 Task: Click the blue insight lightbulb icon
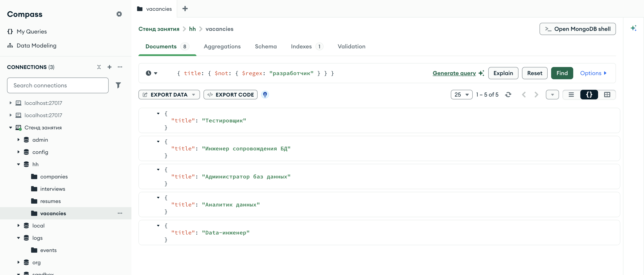coord(265,95)
